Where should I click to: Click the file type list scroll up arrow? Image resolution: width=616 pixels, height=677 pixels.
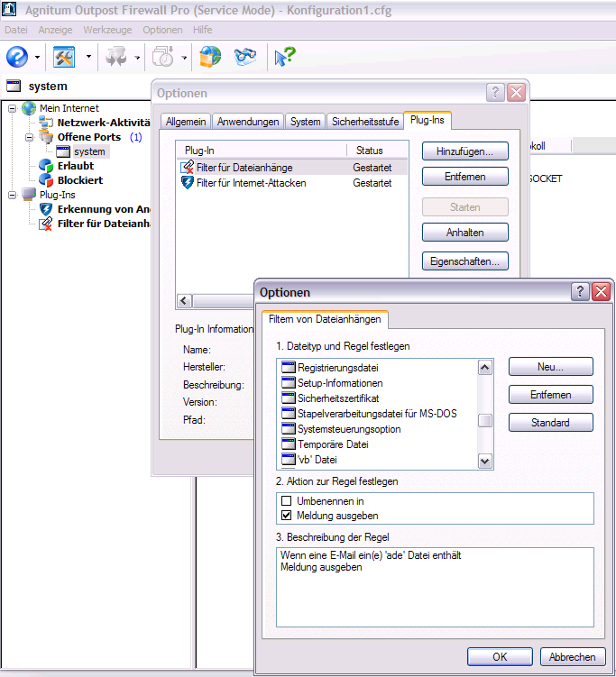point(484,368)
